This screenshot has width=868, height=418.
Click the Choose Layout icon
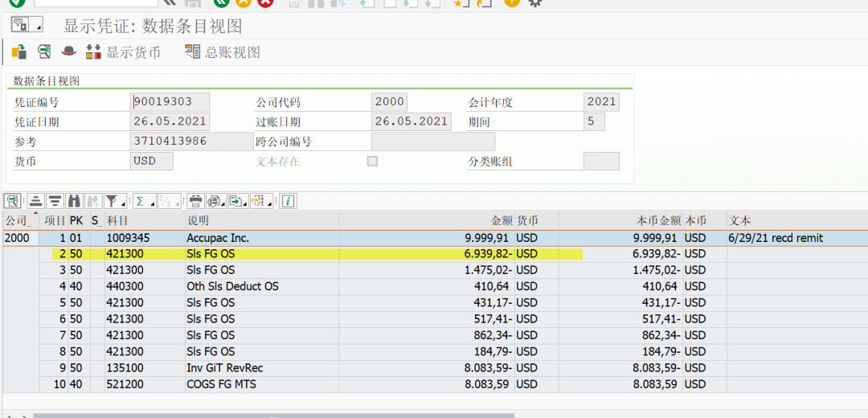pos(259,200)
